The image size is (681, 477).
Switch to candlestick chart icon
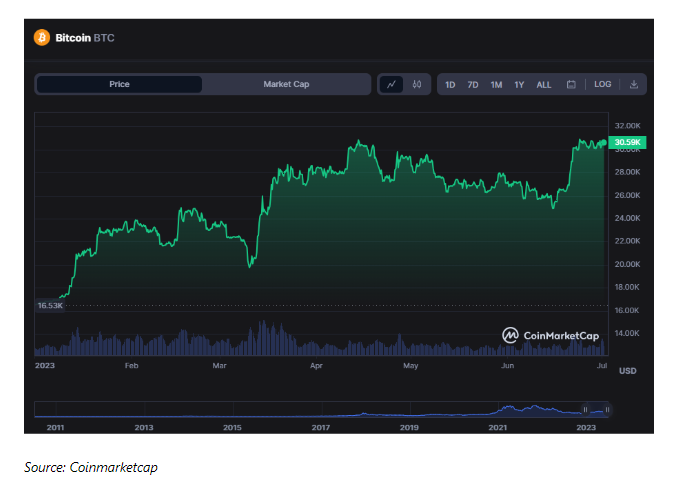click(x=417, y=84)
